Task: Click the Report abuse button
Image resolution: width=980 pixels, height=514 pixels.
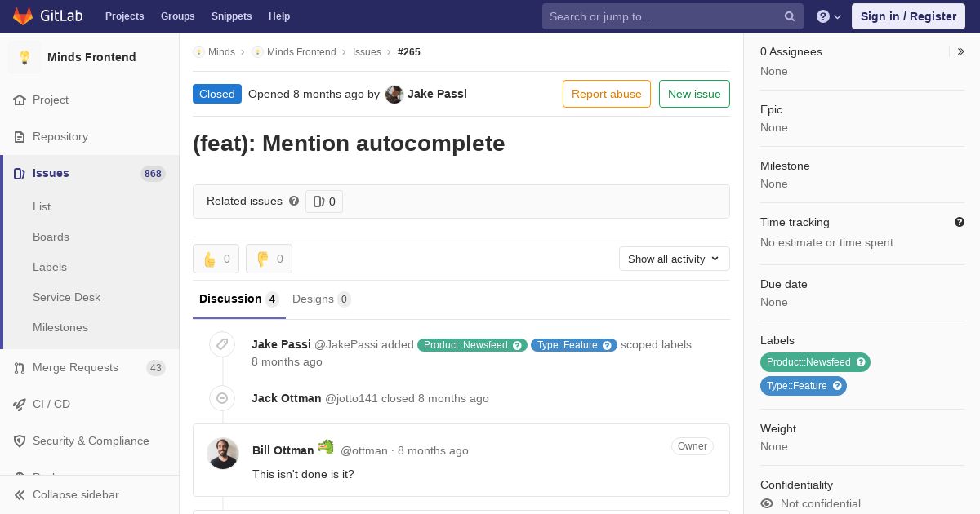Action: (606, 94)
